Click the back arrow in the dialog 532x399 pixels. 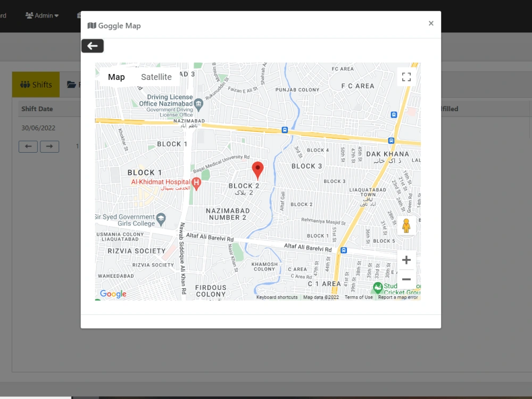pyautogui.click(x=92, y=46)
